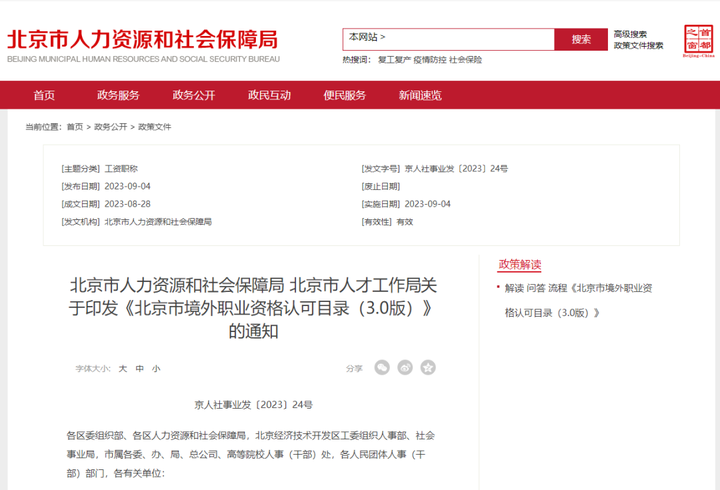Click the centered 京人社事业发〔2023〕24号 line above body

253,405
